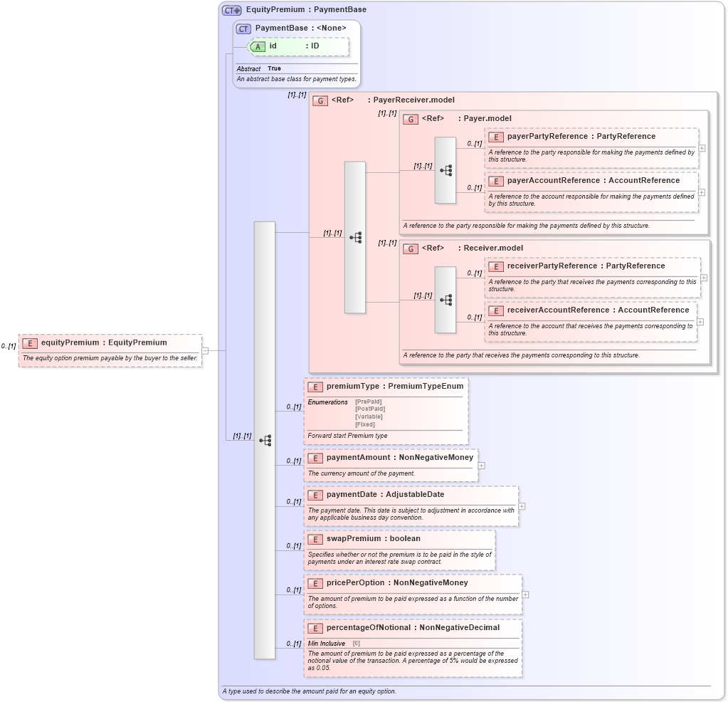Collapse the equityPremium branch via the minus box
728x702 pixels.
coord(204,350)
